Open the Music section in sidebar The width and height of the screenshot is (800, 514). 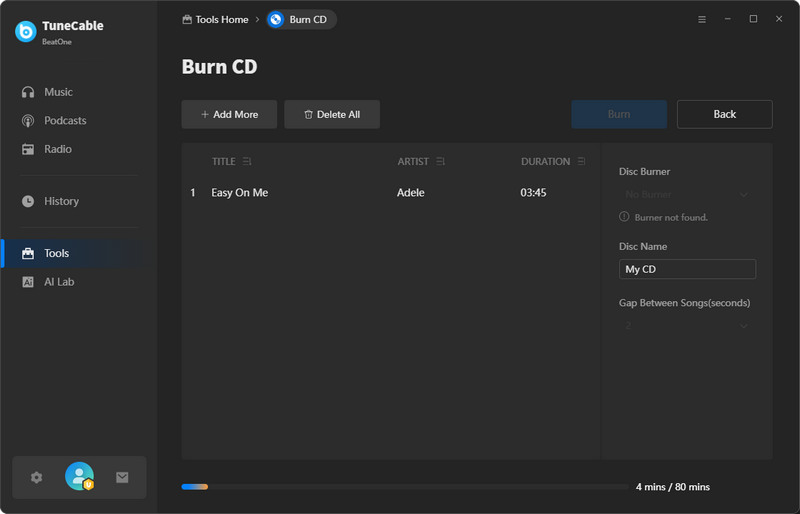coord(58,92)
